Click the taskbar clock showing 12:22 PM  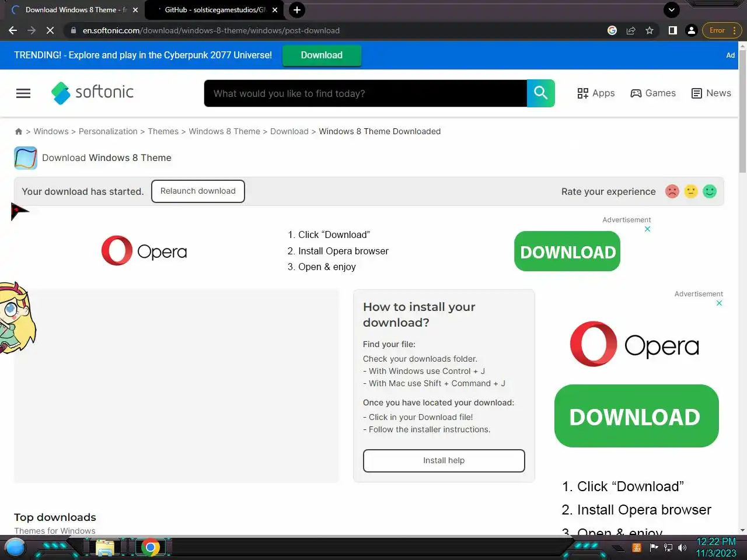point(716,547)
